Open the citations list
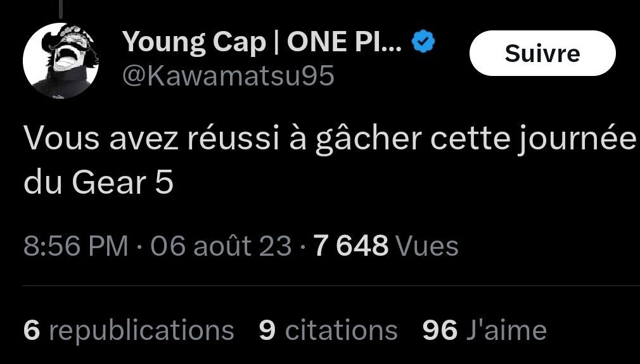The height and width of the screenshot is (364, 640). coord(341,330)
